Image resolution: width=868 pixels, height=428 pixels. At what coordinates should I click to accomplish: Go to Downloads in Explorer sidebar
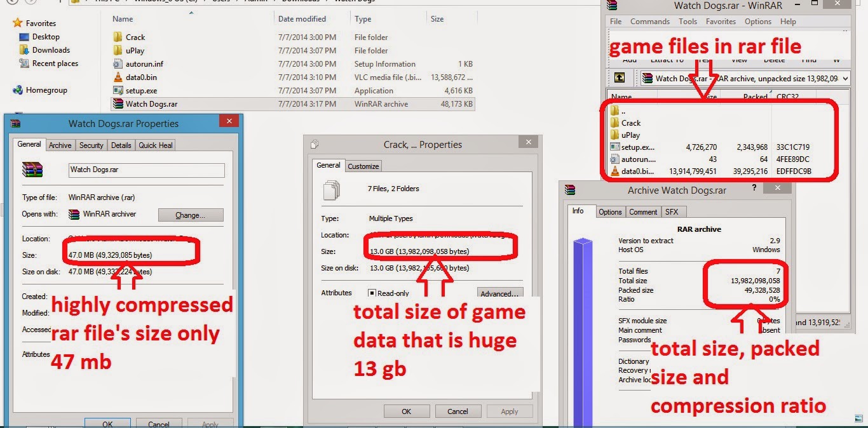click(x=51, y=50)
